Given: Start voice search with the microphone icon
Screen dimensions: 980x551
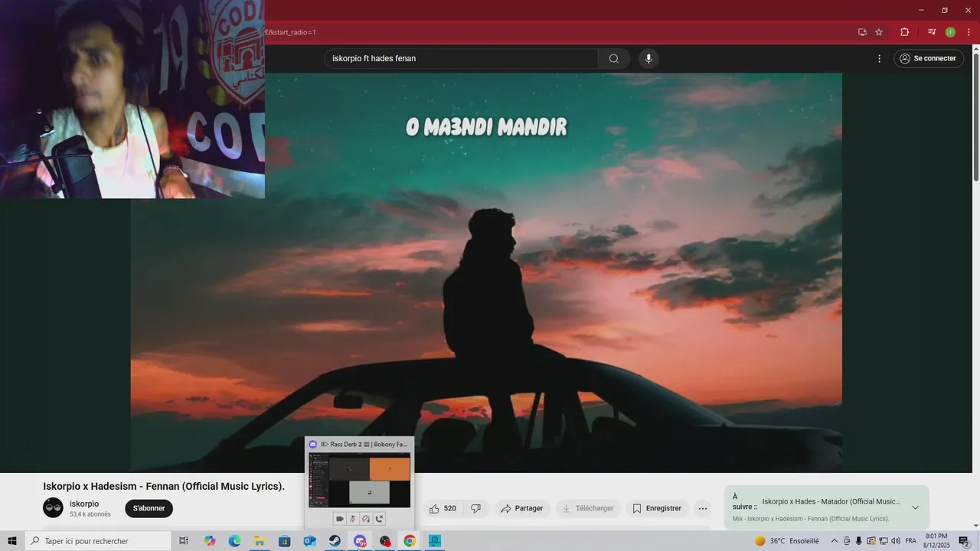Looking at the screenshot, I should click(x=648, y=59).
